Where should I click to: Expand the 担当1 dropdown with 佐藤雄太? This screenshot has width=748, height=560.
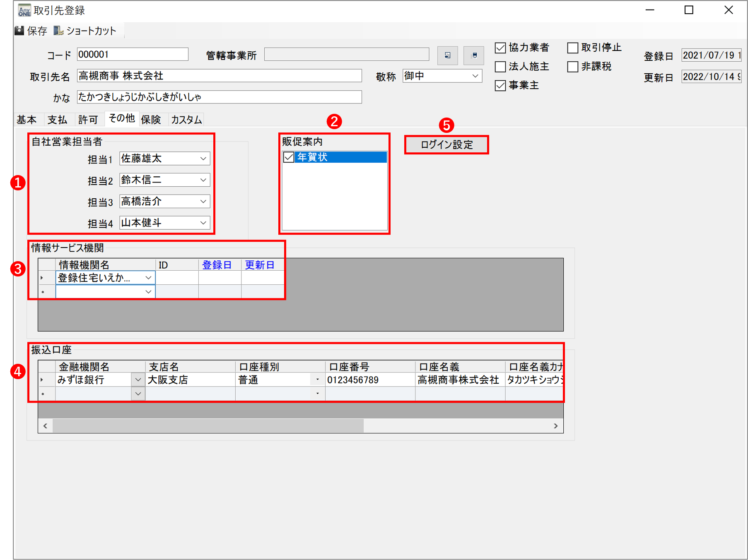(x=203, y=159)
